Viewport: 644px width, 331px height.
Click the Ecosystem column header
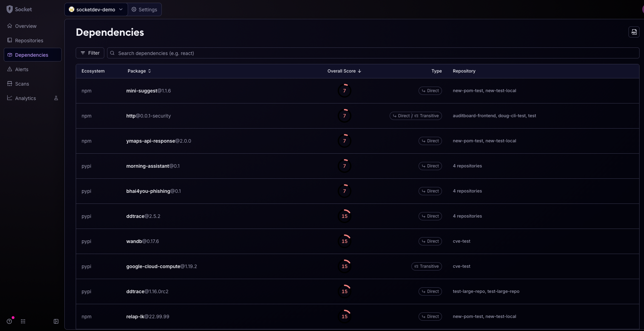[93, 71]
